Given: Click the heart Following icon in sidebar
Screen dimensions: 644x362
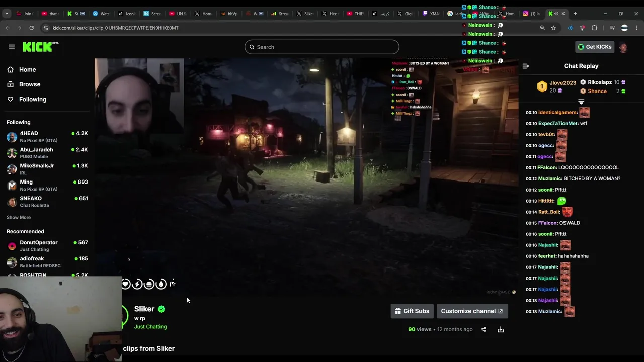Looking at the screenshot, I should [x=11, y=99].
